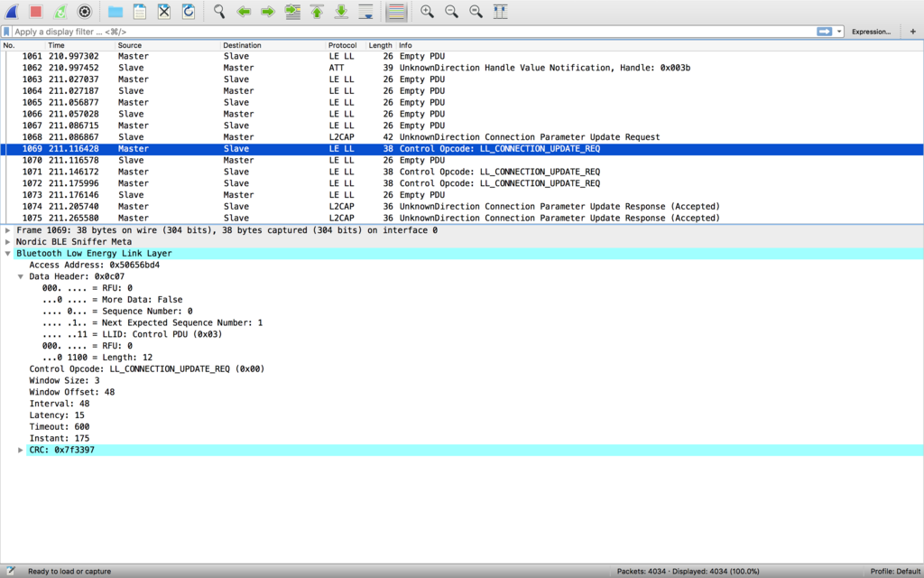Zoom in on main window text

pos(427,11)
